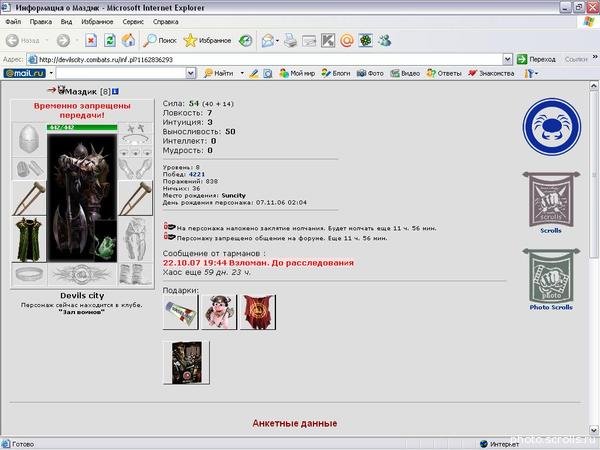Click the red banner gift image
The width and height of the screenshot is (600, 450).
point(257,312)
